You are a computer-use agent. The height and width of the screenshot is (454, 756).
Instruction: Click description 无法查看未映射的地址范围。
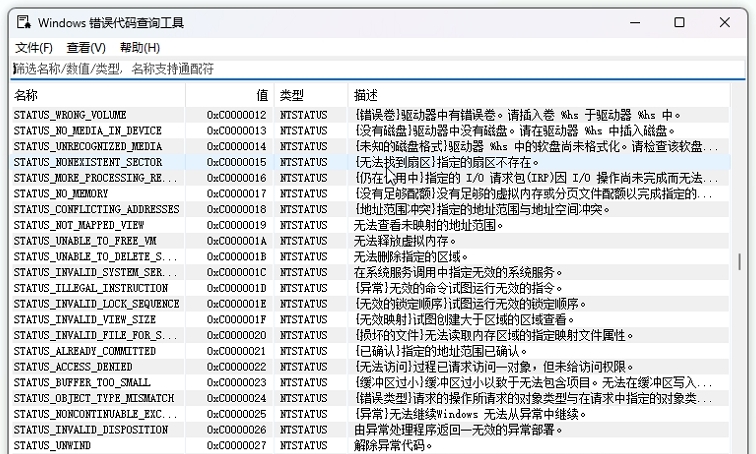[x=428, y=225]
